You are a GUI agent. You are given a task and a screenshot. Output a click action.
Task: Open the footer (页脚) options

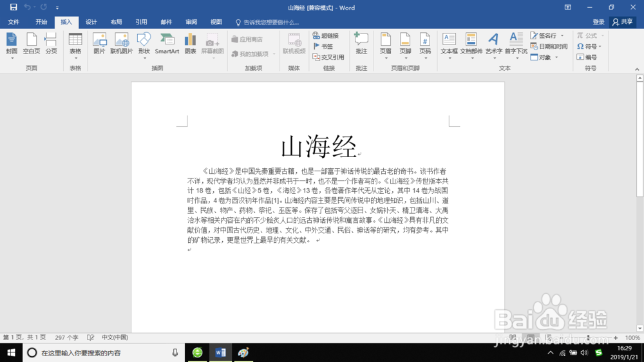(x=405, y=44)
